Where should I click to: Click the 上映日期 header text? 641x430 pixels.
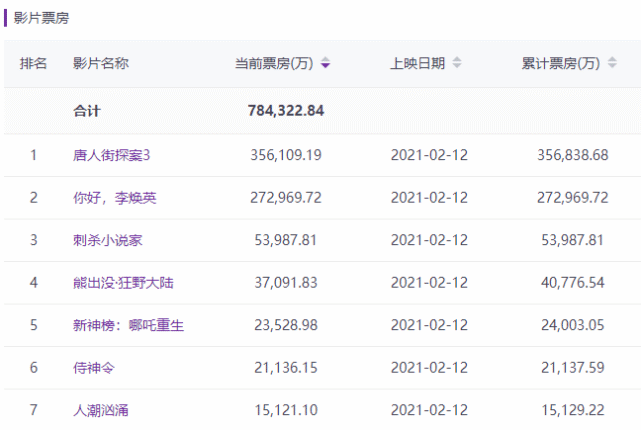417,63
